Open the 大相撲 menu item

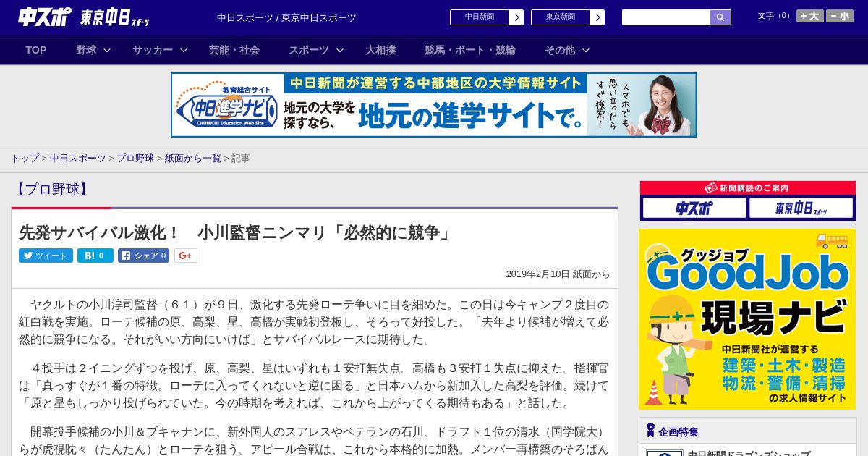[380, 50]
